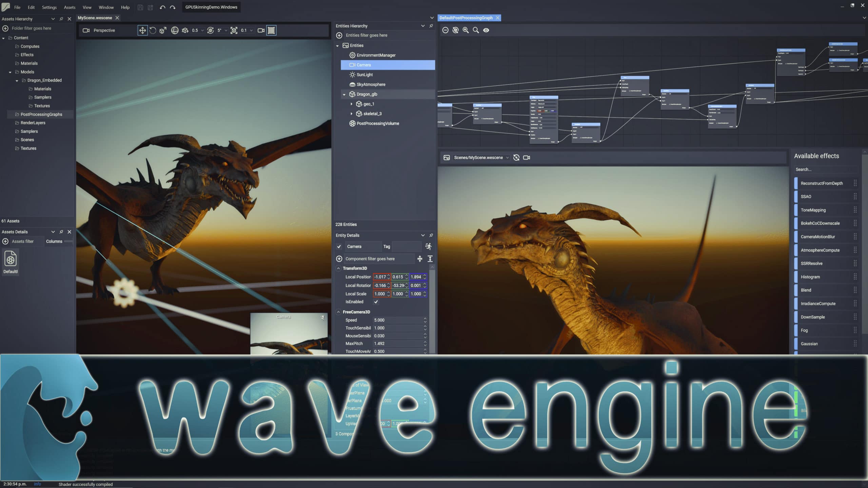Click the eye icon in the post-processing graph toolbar
This screenshot has width=868, height=488.
coord(486,30)
